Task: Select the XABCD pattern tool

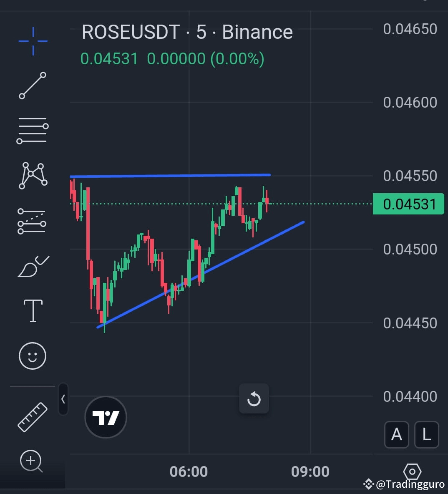Action: (33, 176)
